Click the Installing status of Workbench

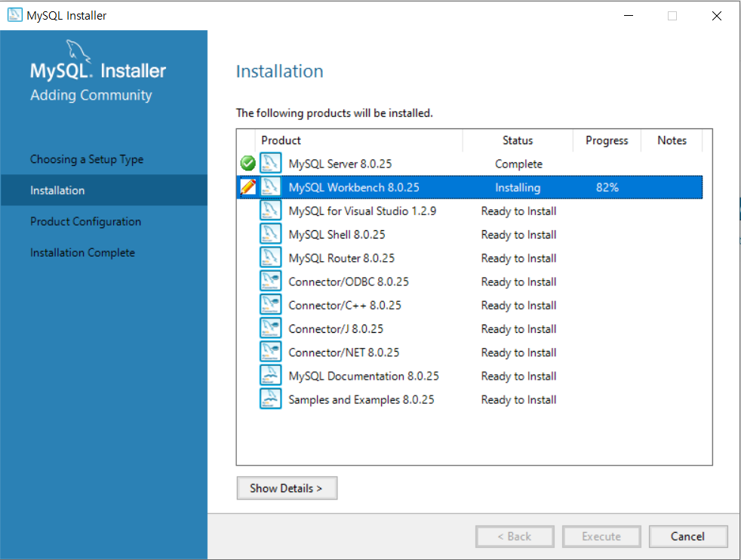[x=518, y=188]
